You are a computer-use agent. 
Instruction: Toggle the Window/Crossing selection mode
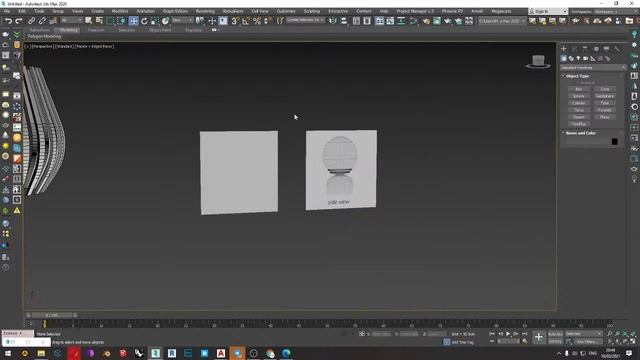click(x=121, y=21)
